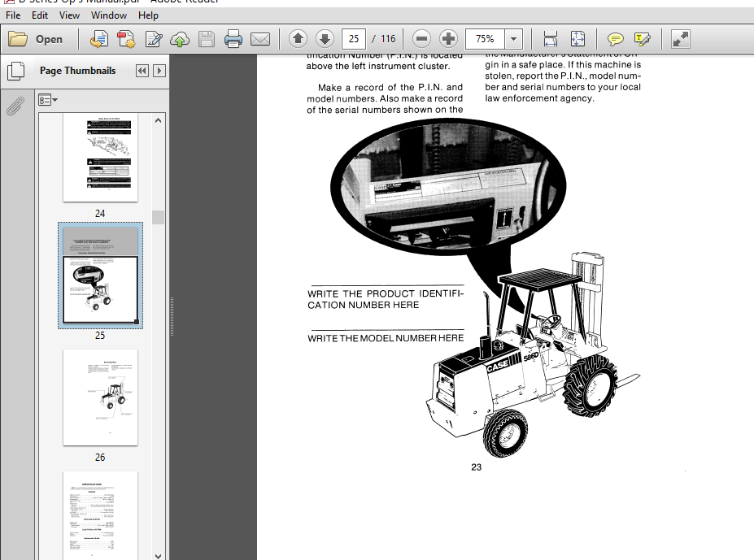Click the thumbnail label '26'
754x560 pixels.
(x=100, y=458)
